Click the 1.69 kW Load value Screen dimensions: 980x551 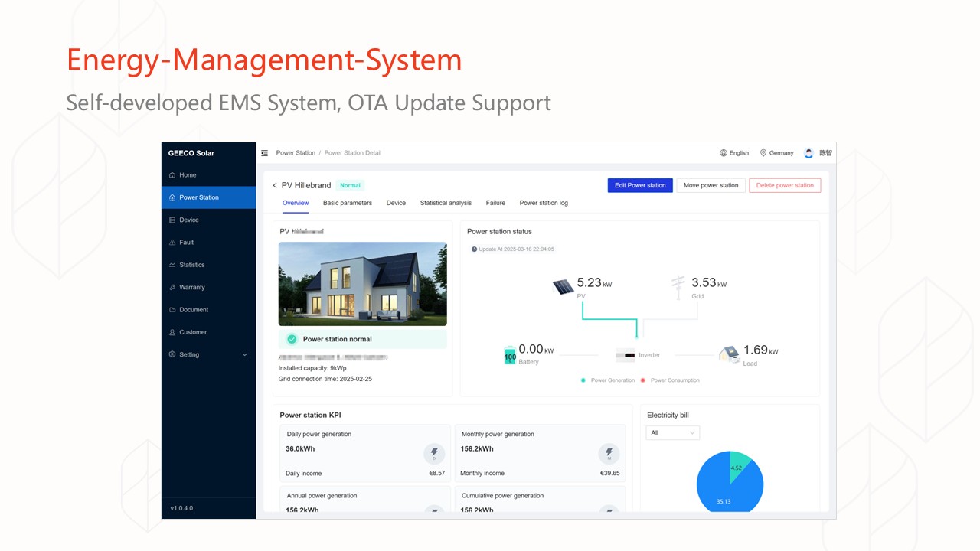tap(760, 350)
